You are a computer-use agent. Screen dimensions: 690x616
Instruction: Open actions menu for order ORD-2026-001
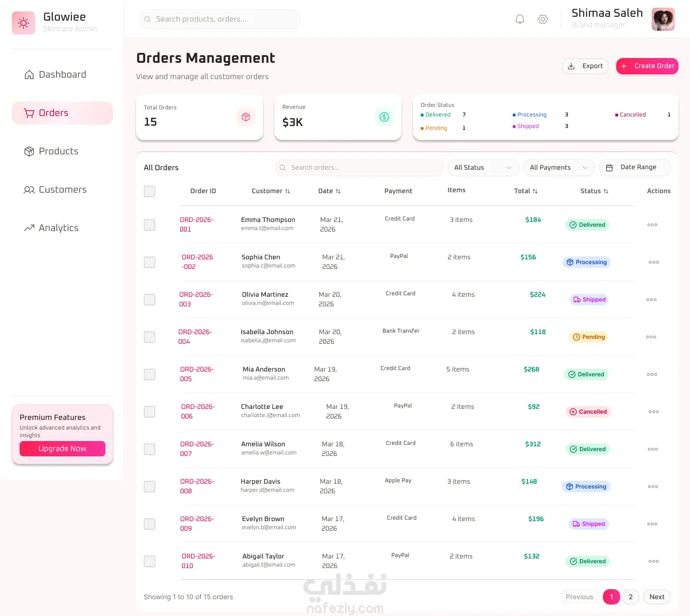652,225
